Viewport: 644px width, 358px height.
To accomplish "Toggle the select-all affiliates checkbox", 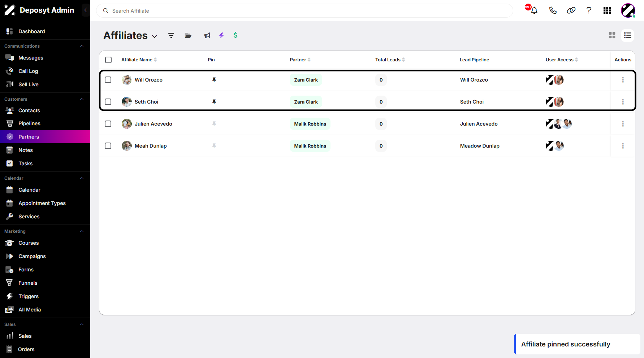I will 108,60.
